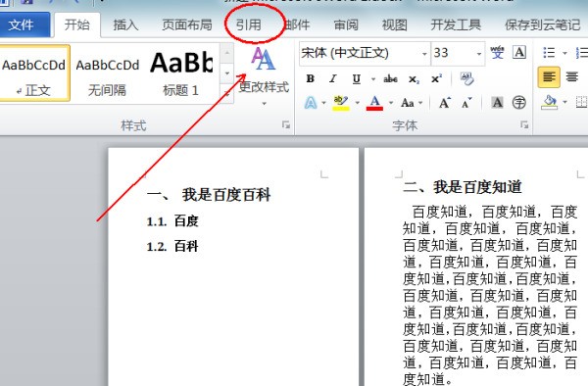Toggle character shading icon
This screenshot has width=588, height=386.
tap(497, 103)
